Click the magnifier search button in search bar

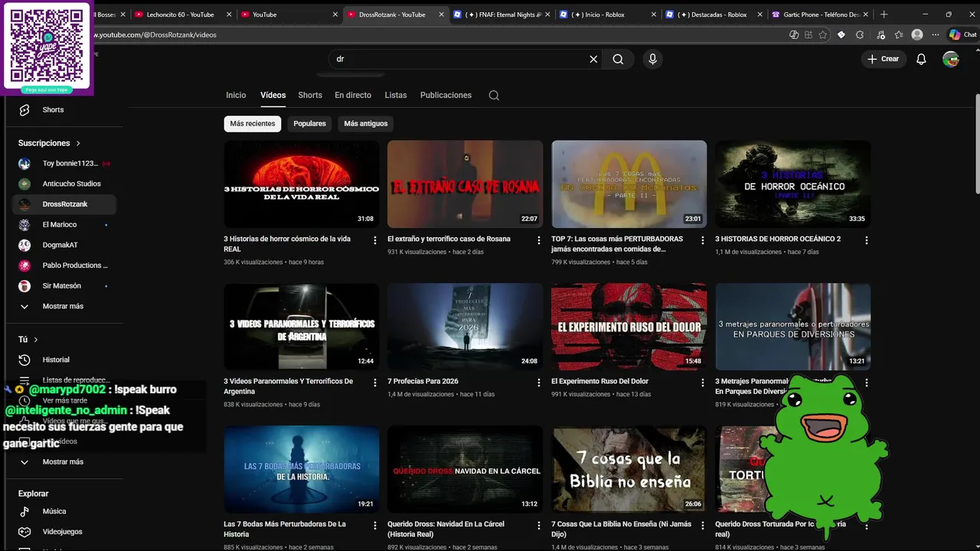(618, 59)
